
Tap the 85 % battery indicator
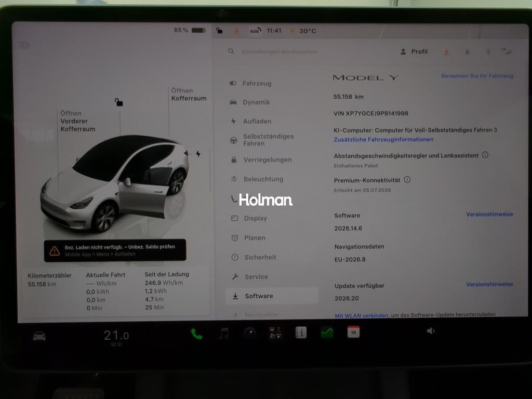[x=190, y=30]
